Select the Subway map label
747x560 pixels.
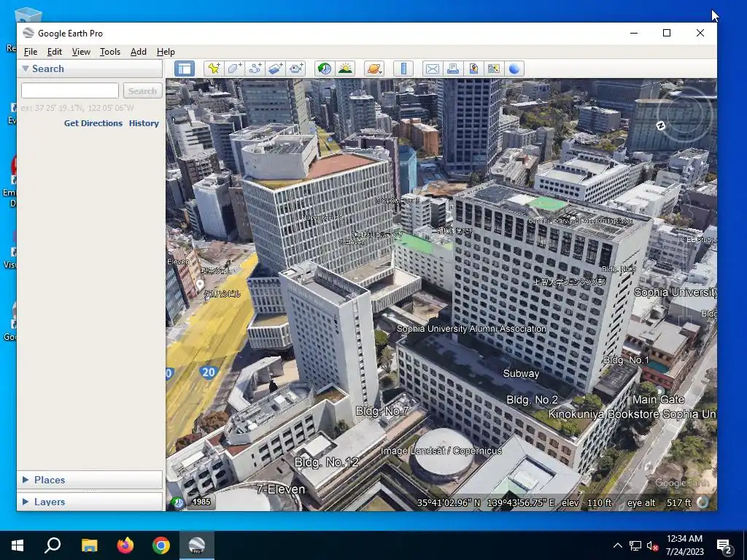[x=521, y=374]
